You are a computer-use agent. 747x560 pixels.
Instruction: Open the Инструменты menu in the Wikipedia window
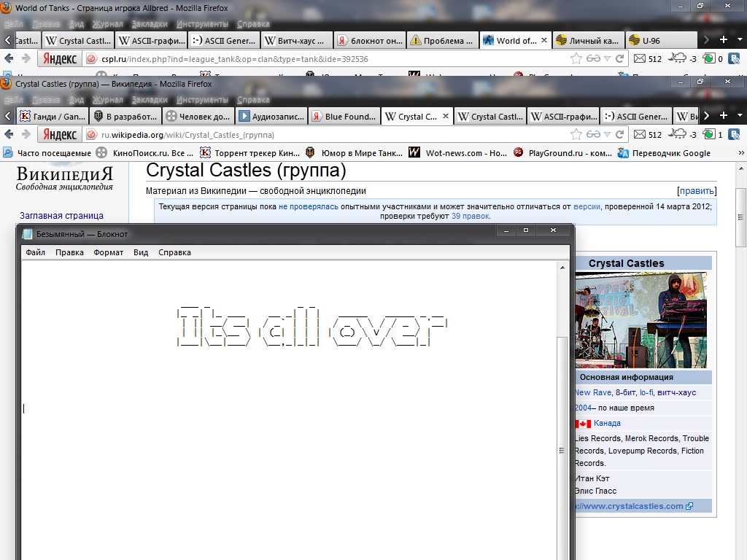coord(202,99)
